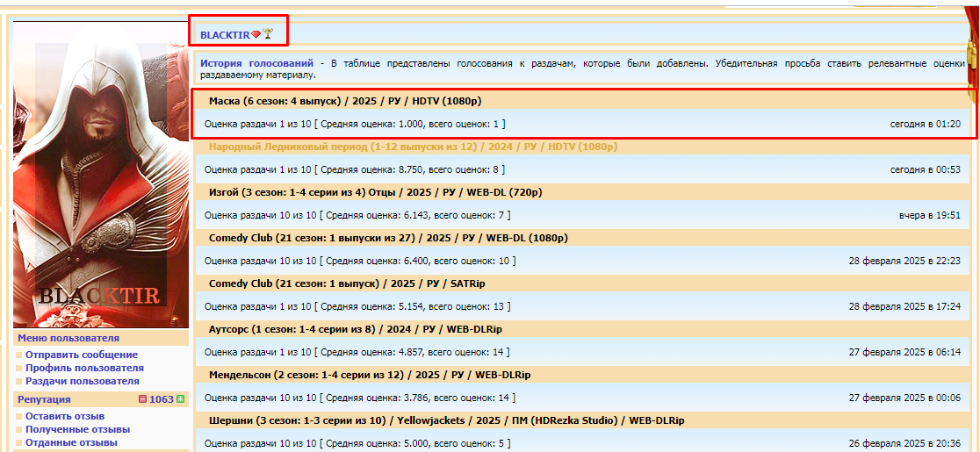The image size is (980, 452).
Task: Click rating text with average 4.857
Action: point(357,352)
